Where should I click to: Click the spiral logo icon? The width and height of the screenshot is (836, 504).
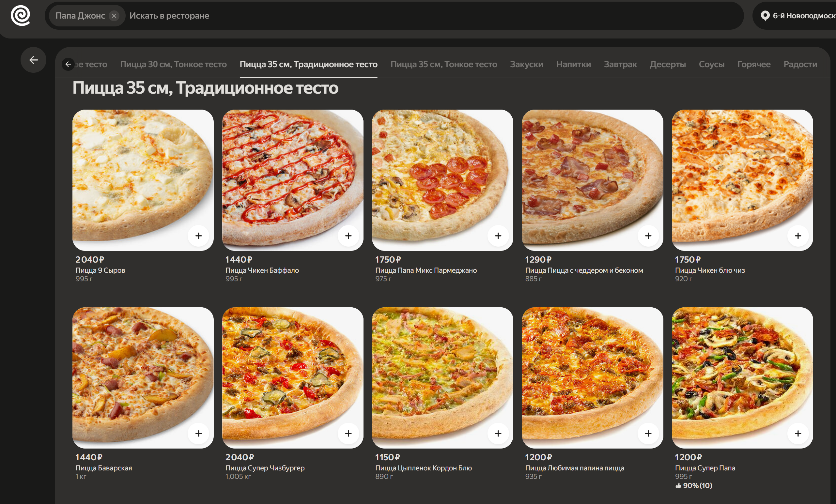(x=20, y=15)
